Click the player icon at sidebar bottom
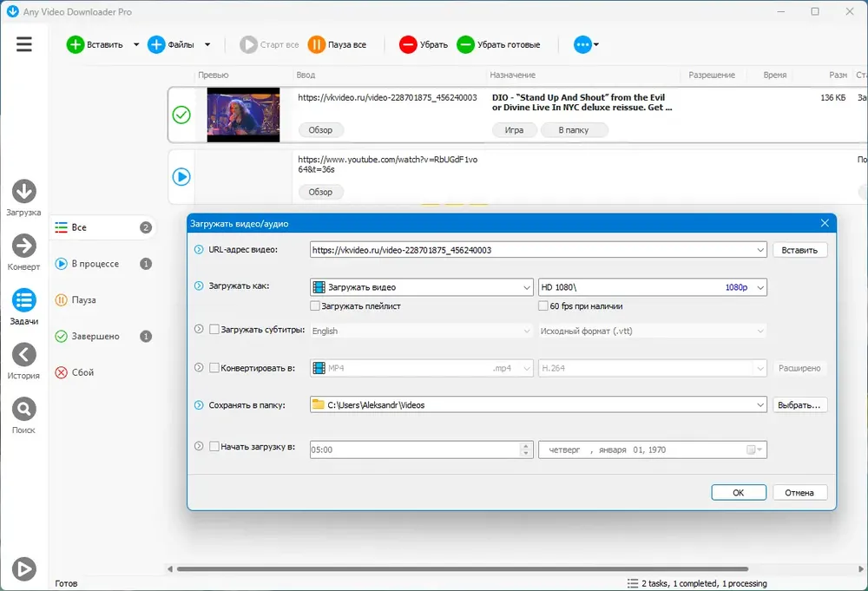The height and width of the screenshot is (591, 868). coord(23,568)
